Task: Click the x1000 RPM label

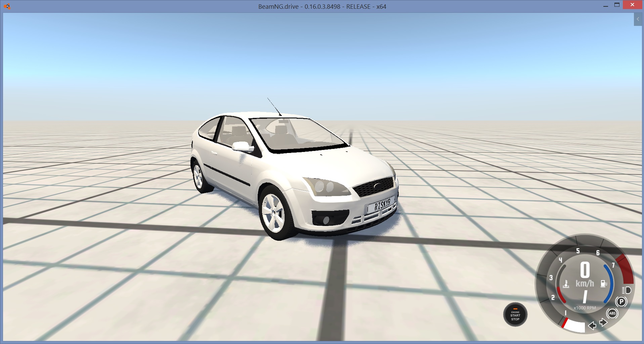Action: (585, 308)
